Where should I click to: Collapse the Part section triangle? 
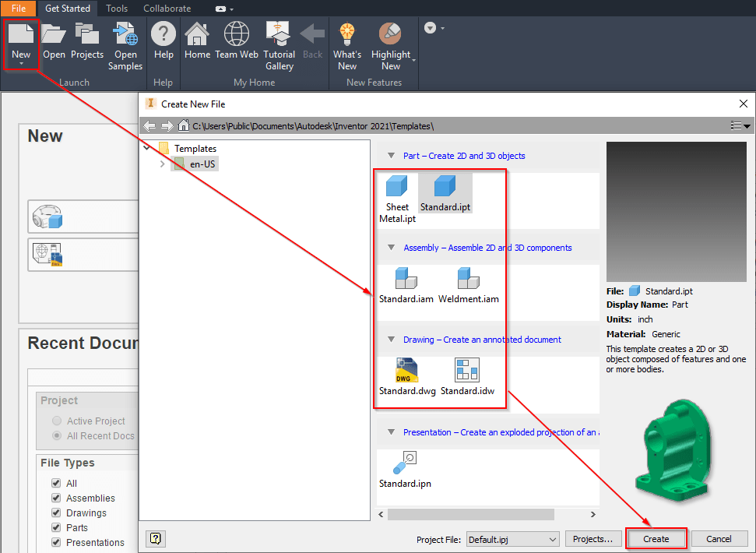[x=391, y=155]
